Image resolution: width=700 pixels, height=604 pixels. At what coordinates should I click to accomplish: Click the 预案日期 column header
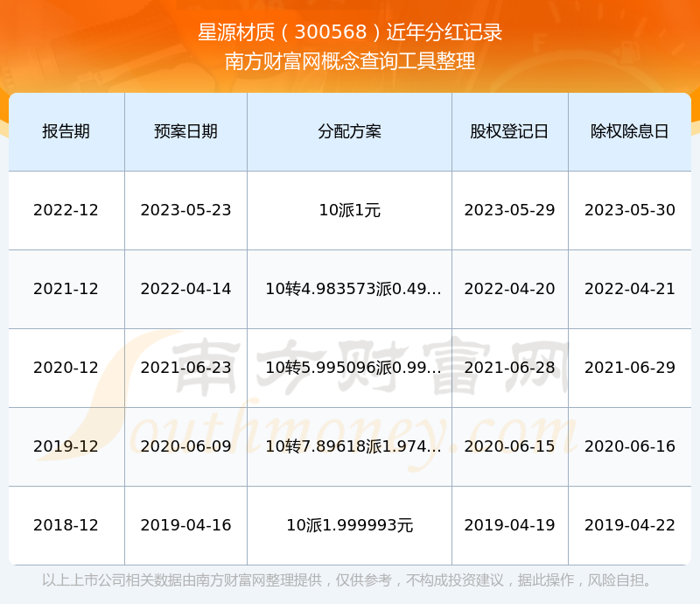[x=185, y=131]
